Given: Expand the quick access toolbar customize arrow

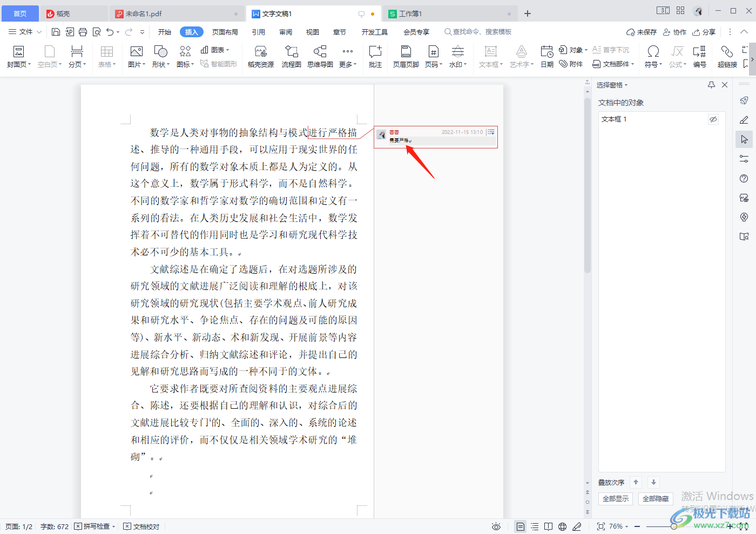Looking at the screenshot, I should pos(142,32).
